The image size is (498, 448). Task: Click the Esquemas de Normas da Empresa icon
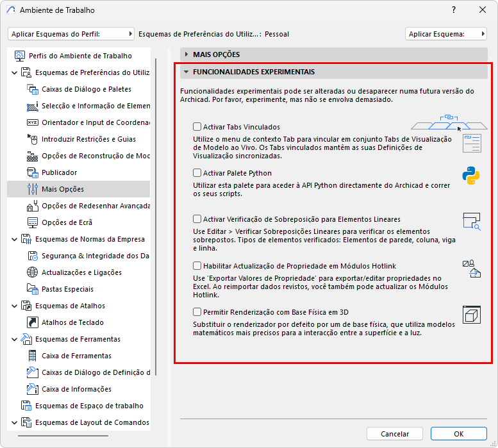26,239
